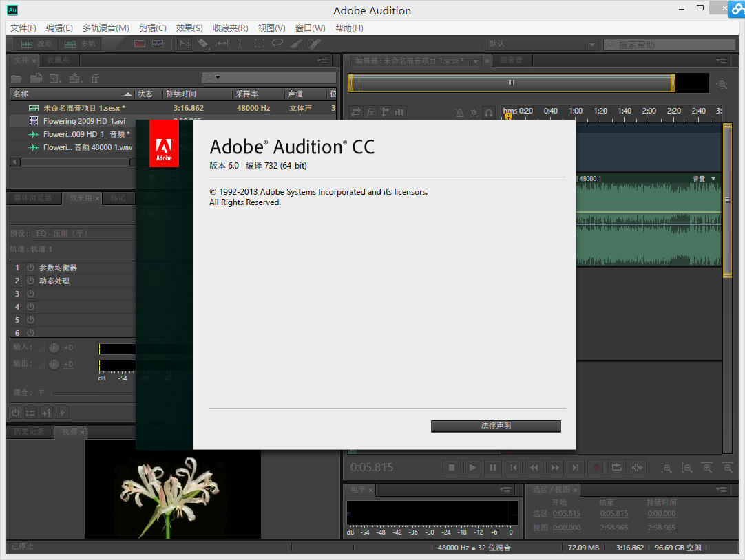Switch to the 收藏夹 tab
The height and width of the screenshot is (560, 745).
58,60
